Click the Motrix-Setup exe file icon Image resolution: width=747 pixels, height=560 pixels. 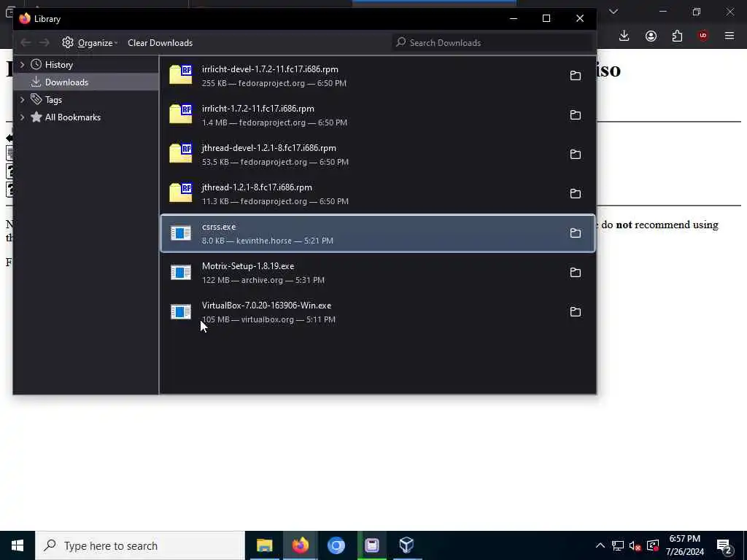click(x=181, y=273)
